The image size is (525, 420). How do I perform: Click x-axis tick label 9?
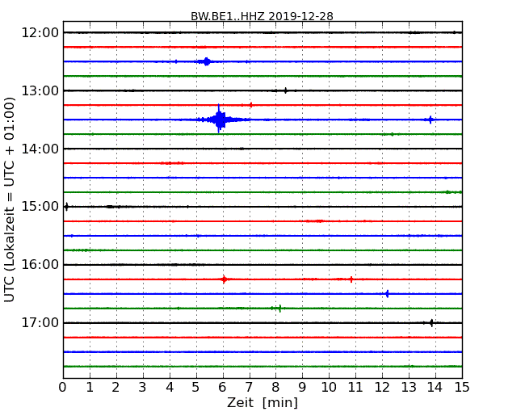(x=302, y=387)
